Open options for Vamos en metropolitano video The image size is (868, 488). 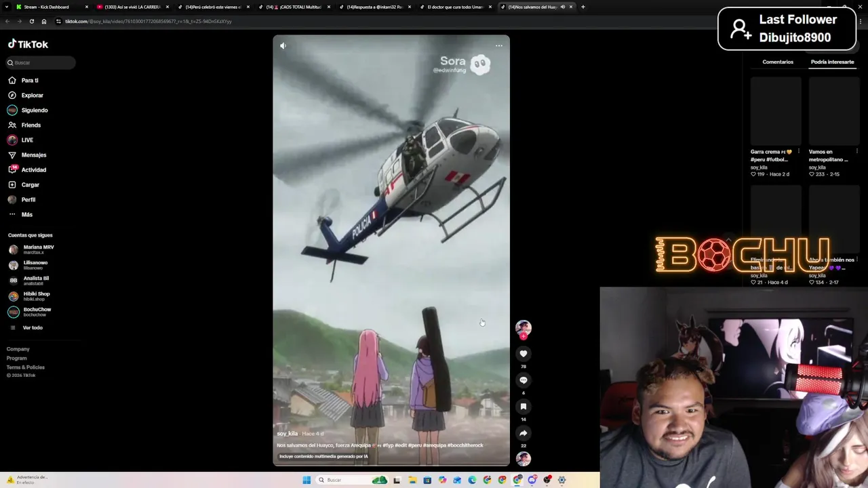point(857,151)
